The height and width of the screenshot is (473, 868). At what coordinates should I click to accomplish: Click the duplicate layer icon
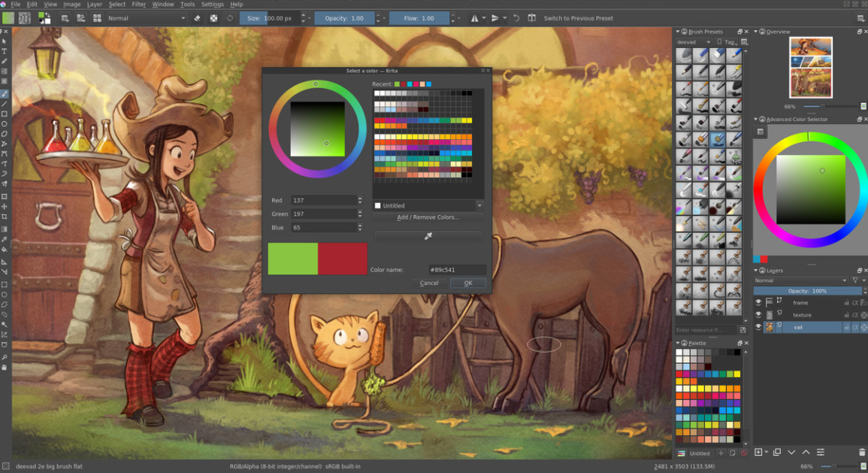point(776,453)
